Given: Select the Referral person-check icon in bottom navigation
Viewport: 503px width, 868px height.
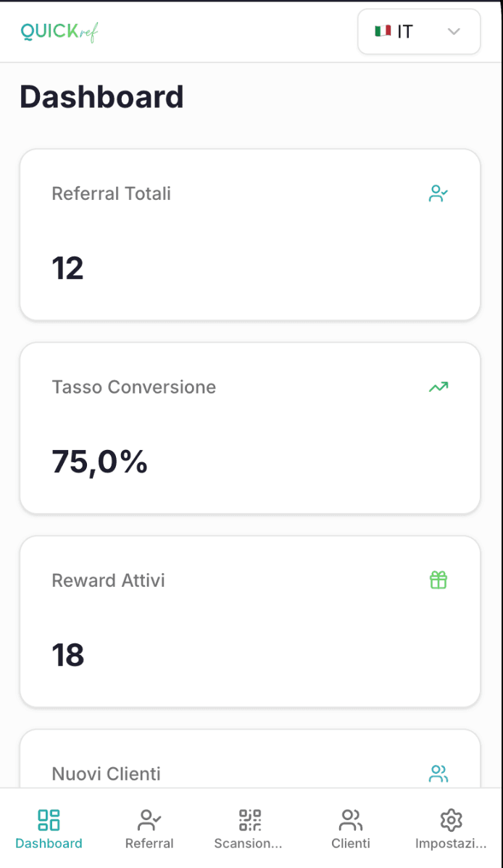Looking at the screenshot, I should pyautogui.click(x=149, y=819).
